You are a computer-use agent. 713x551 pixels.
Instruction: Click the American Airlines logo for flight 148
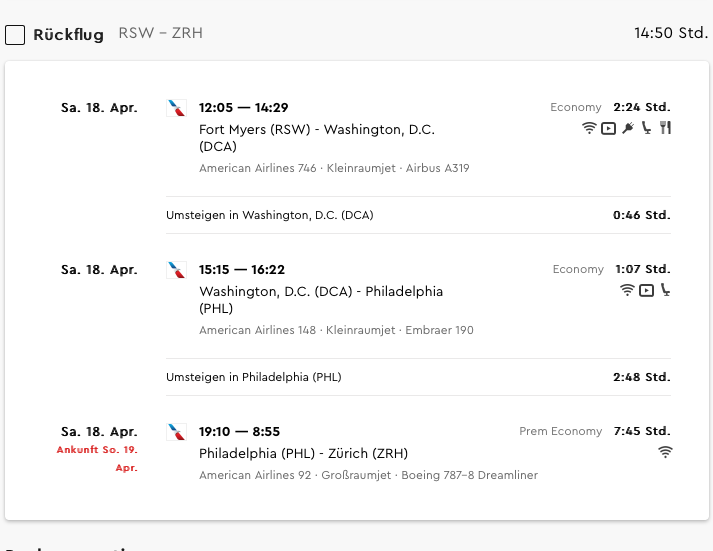176,270
